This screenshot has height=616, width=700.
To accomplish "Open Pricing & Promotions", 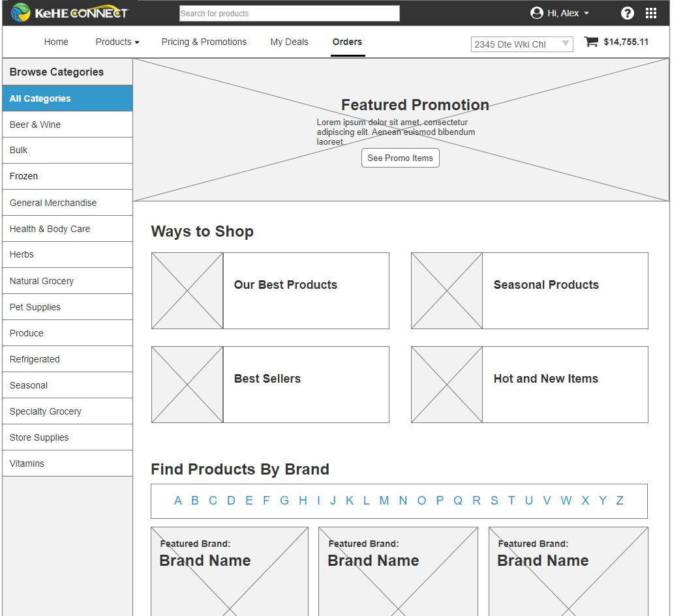I will [204, 42].
